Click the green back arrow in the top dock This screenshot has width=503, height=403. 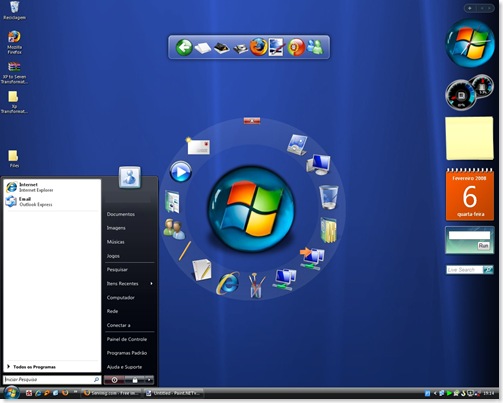pos(184,47)
